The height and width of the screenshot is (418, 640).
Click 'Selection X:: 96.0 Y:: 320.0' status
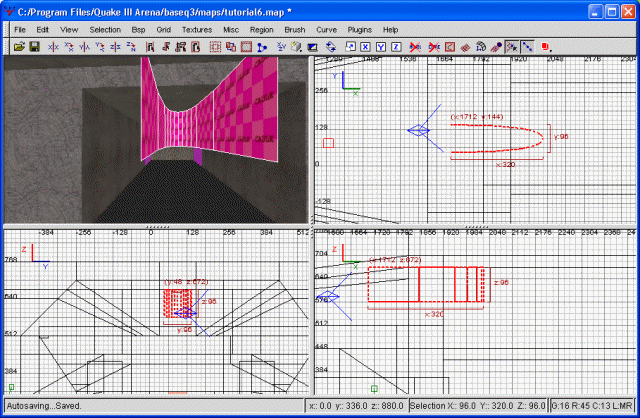pos(477,406)
